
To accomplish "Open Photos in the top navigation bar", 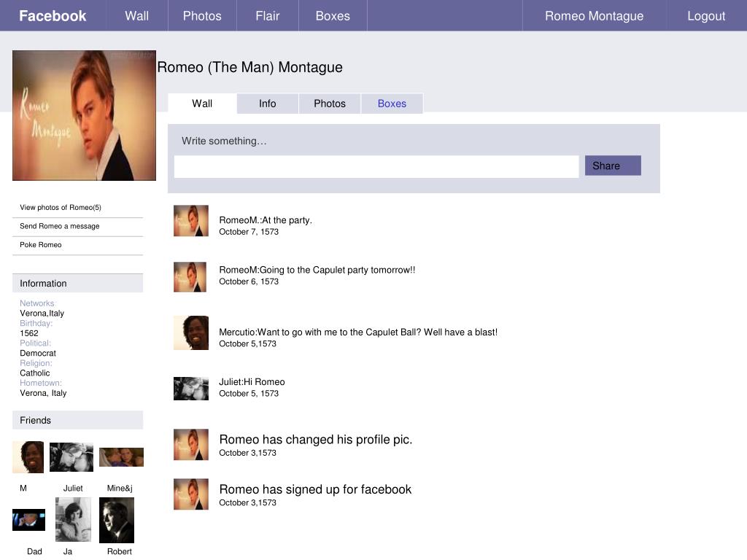I will coord(202,16).
